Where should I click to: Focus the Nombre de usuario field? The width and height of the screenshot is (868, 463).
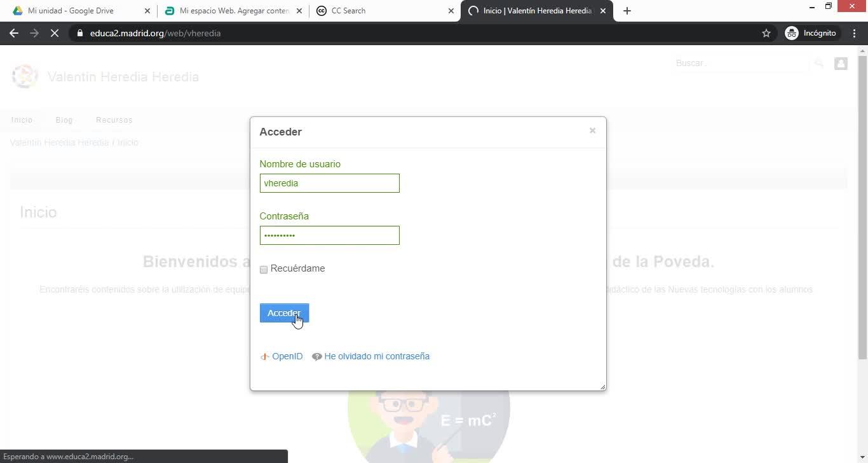[330, 183]
